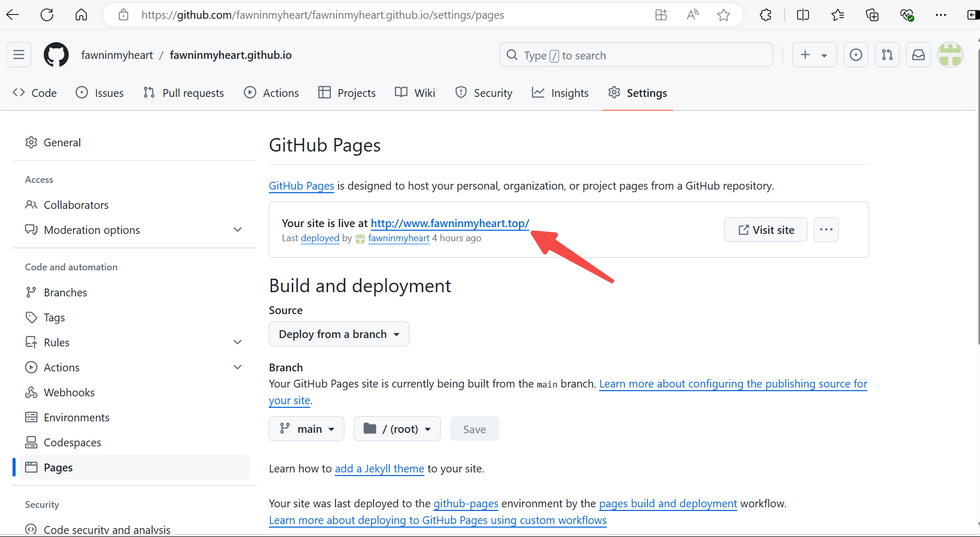Open Branches settings in the sidebar
The height and width of the screenshot is (537, 980).
tap(134, 292)
